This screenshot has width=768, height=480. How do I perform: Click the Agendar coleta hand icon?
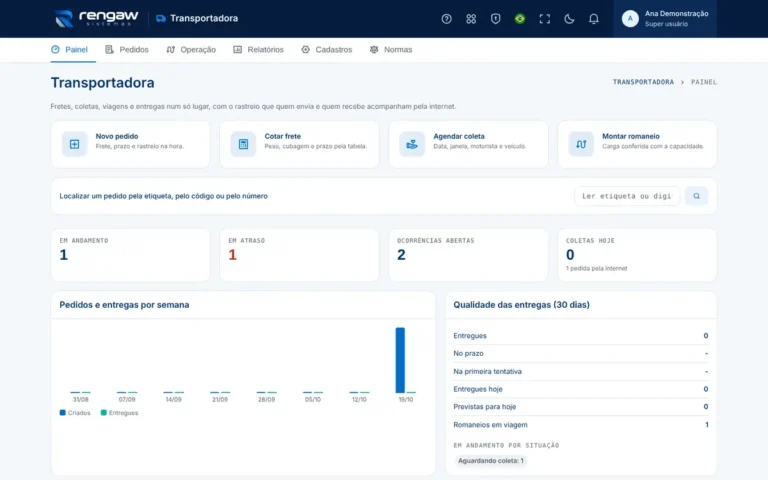tap(412, 144)
